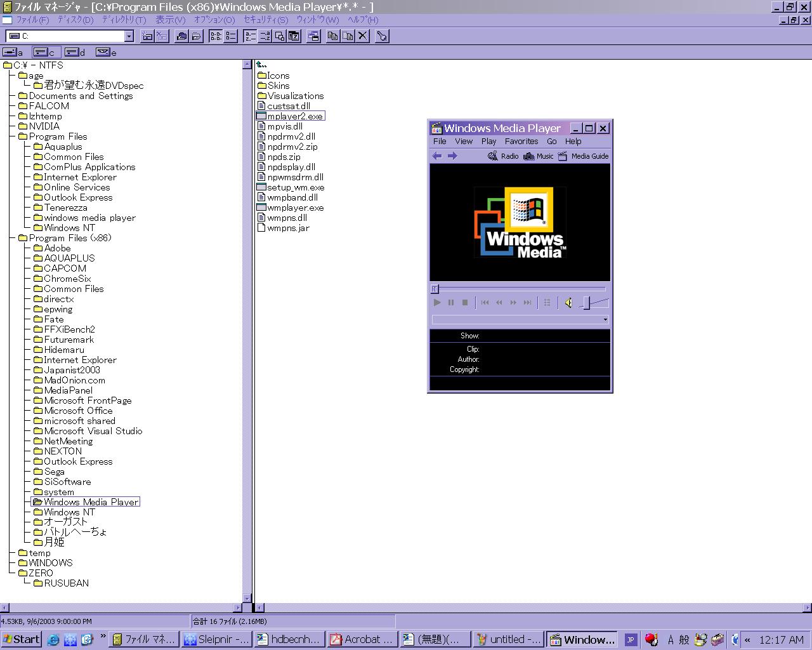Switch to name-only file view icon
The width and height of the screenshot is (812, 650).
[x=216, y=36]
